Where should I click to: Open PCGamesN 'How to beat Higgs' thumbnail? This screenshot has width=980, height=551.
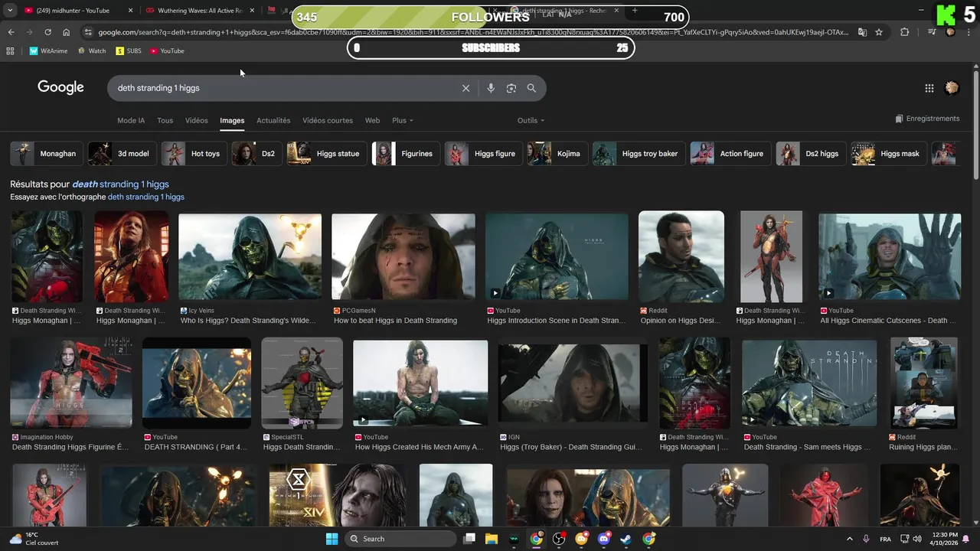click(403, 256)
